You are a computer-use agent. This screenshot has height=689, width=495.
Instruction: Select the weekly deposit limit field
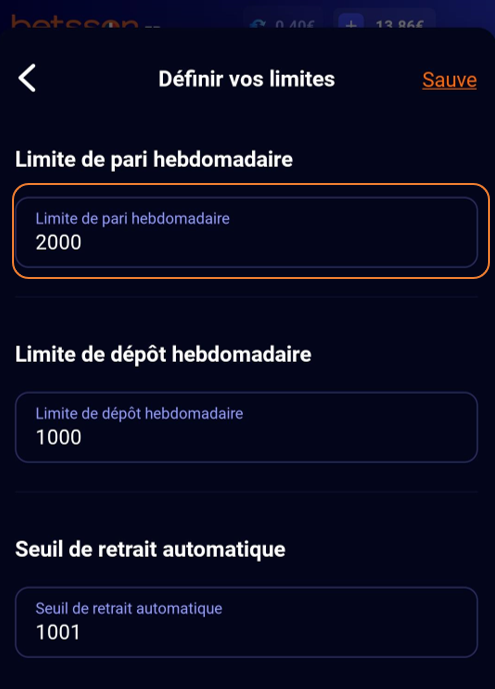click(246, 427)
